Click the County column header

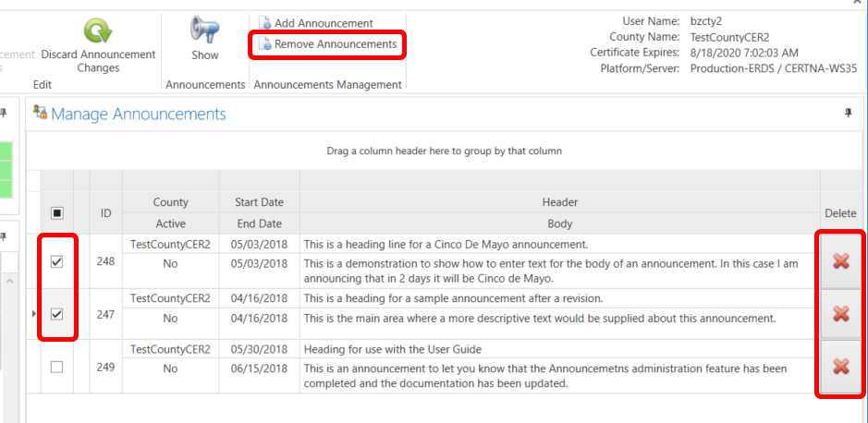pos(171,202)
